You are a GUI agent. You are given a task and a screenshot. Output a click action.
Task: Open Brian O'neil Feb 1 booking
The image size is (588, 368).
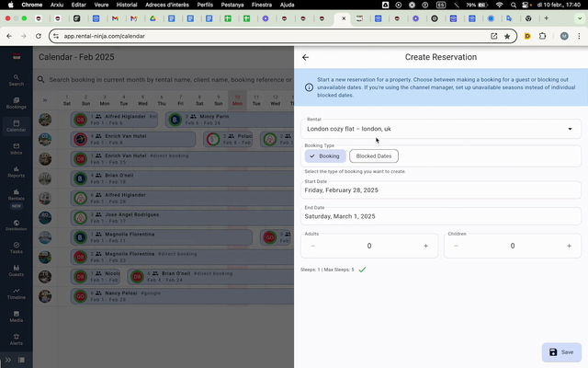(182, 178)
